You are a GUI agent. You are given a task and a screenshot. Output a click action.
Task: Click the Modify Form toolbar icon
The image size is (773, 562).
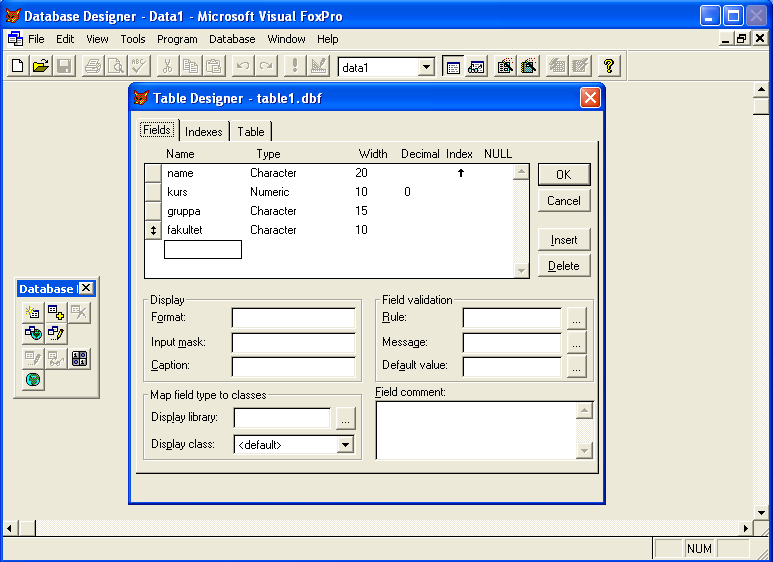tap(318, 66)
